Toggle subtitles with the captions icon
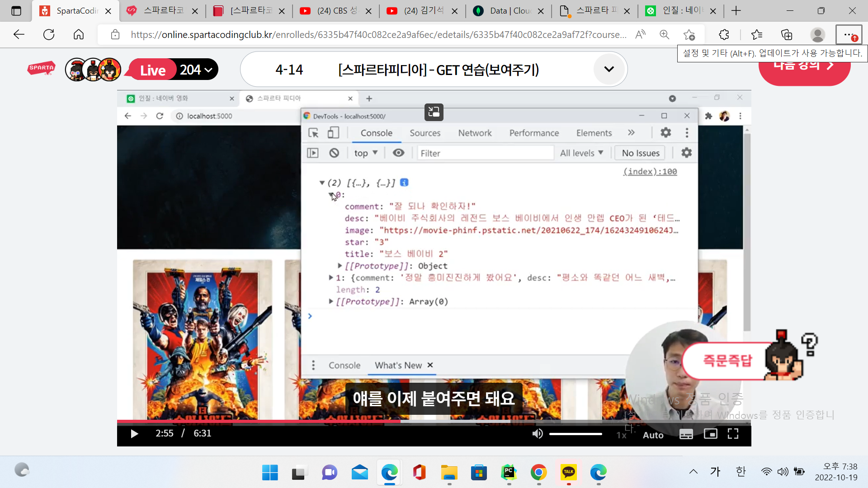This screenshot has width=868, height=488. coord(686,434)
